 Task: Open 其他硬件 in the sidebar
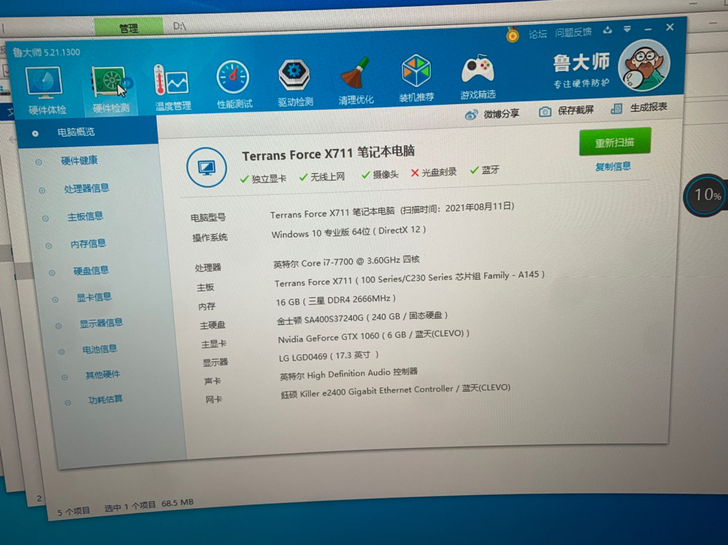[103, 374]
